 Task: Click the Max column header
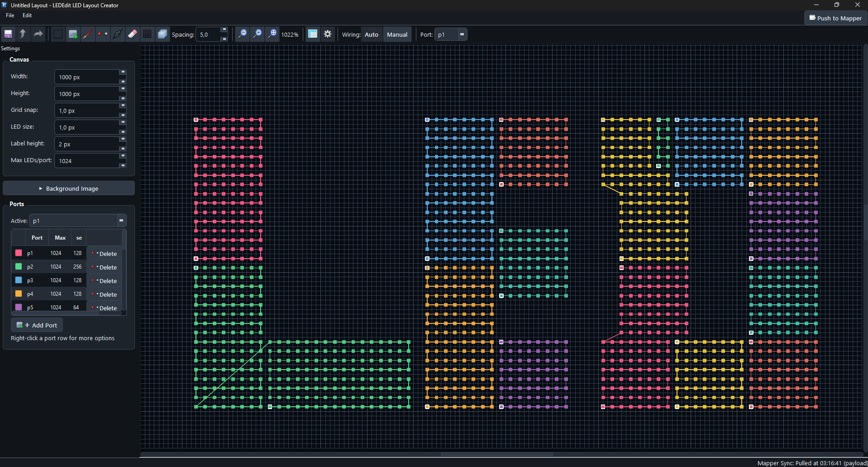point(60,238)
